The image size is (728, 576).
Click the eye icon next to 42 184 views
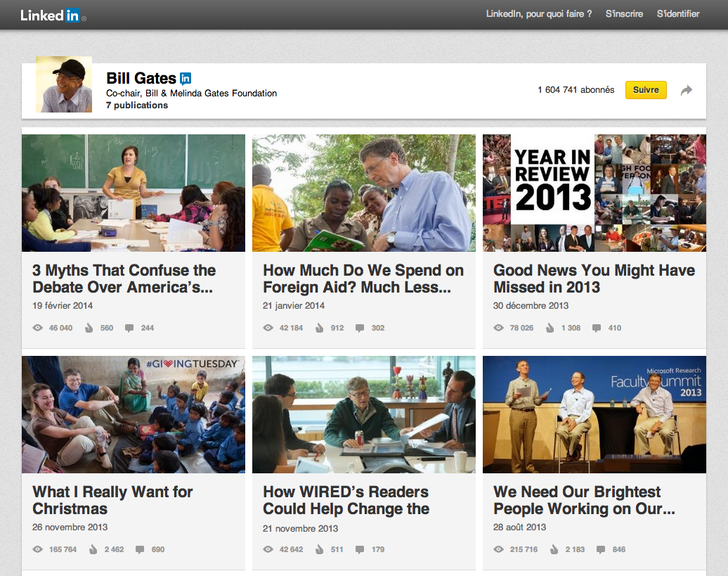pos(268,328)
